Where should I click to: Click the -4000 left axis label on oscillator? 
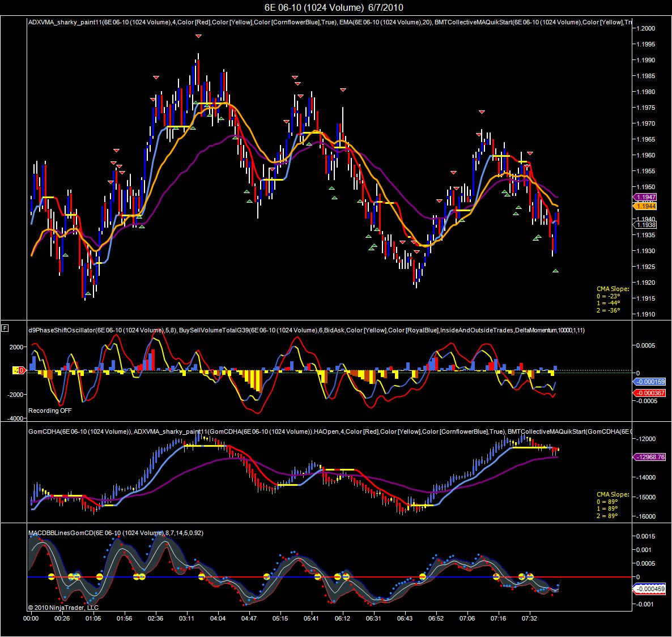[15, 418]
